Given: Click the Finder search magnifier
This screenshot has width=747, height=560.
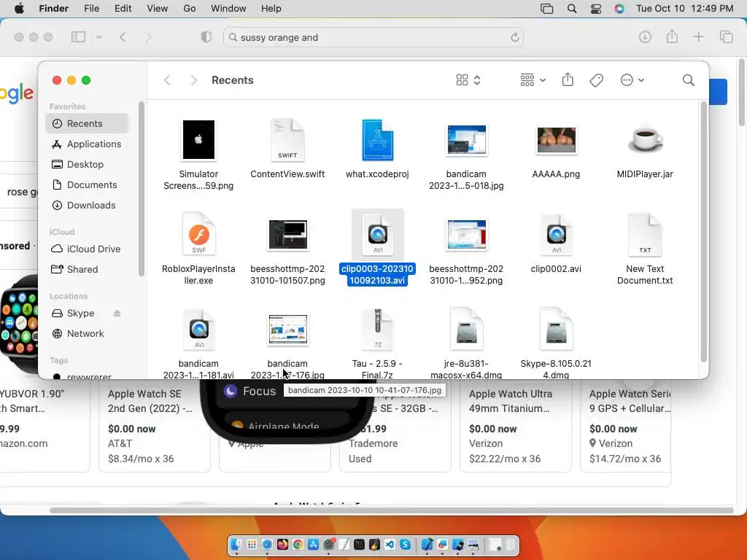Looking at the screenshot, I should pos(688,80).
